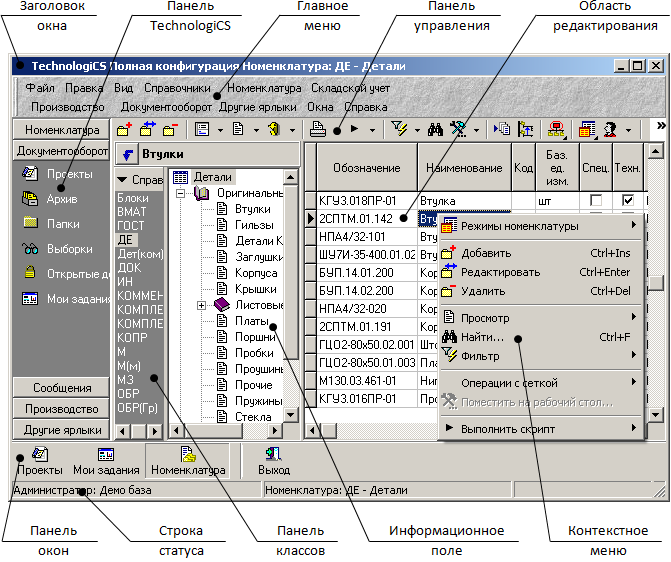Click the blue back arrow beside Втулки

coord(127,155)
